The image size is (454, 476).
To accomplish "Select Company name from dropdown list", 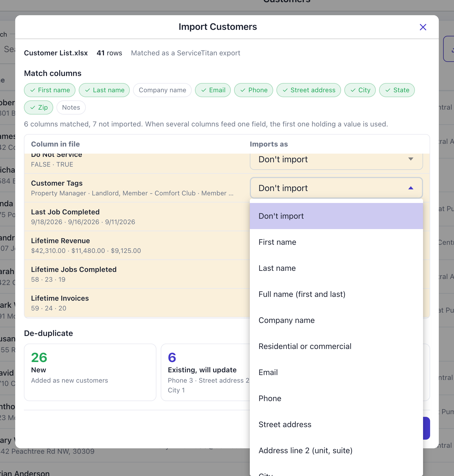I will [x=336, y=320].
